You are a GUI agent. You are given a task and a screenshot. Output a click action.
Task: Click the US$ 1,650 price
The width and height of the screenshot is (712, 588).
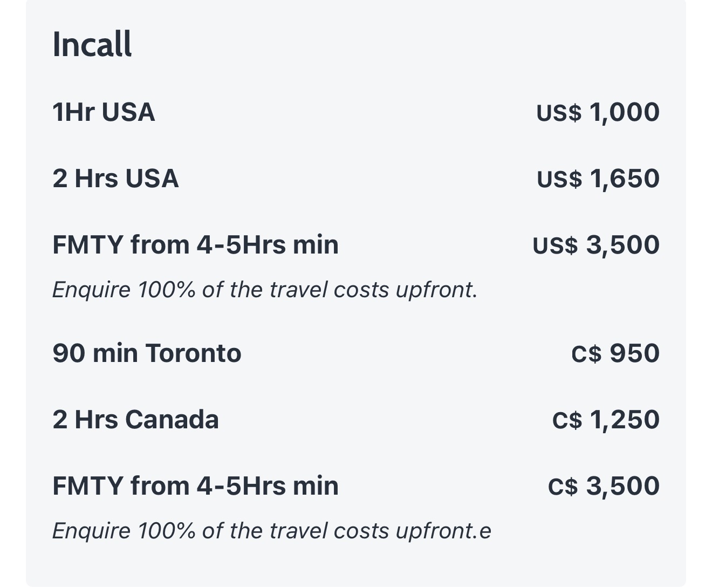pyautogui.click(x=598, y=179)
